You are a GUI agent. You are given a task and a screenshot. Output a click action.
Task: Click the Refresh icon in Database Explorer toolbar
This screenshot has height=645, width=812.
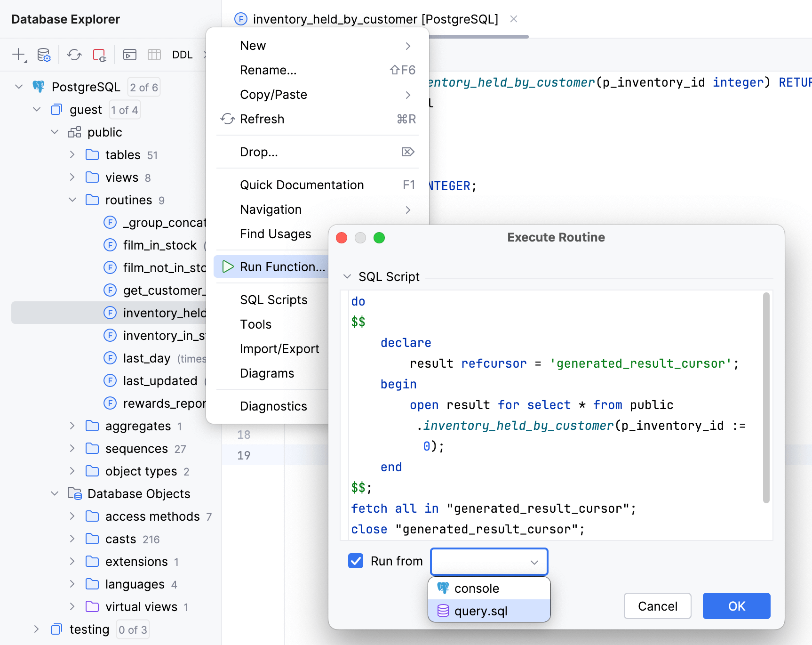click(x=74, y=55)
